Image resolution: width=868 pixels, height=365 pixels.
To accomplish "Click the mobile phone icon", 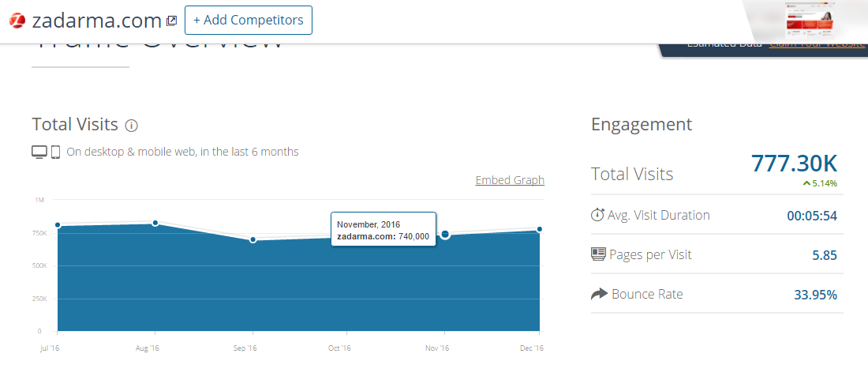I will (56, 152).
